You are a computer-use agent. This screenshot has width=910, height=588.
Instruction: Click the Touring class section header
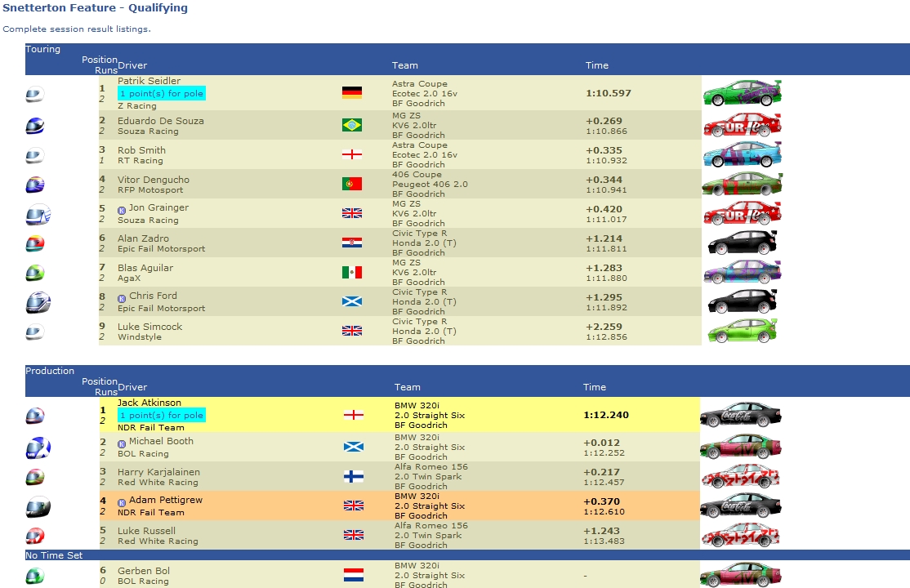coord(43,49)
